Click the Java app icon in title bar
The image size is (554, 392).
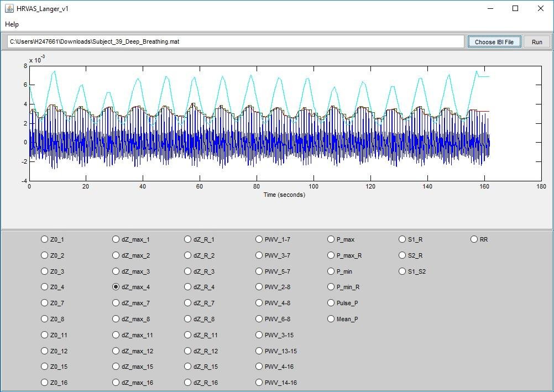click(9, 9)
